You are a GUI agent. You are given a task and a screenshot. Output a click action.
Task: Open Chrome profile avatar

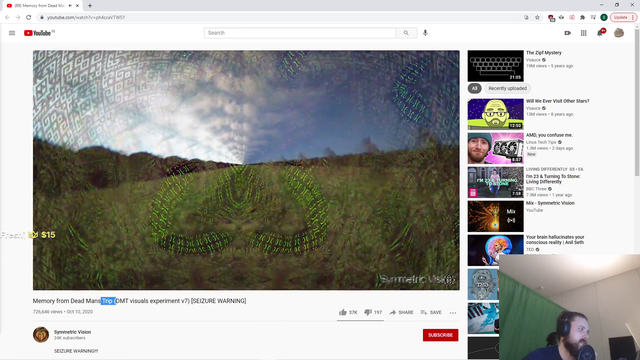[604, 18]
